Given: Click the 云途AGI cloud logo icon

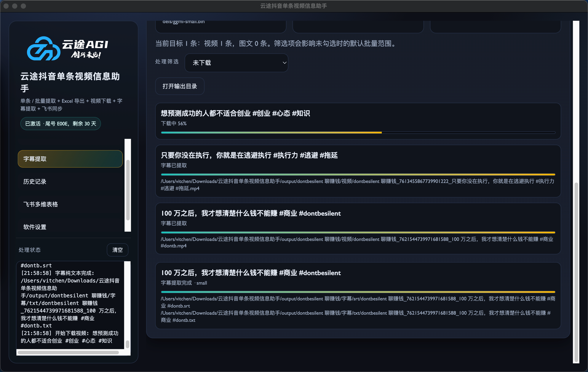Looking at the screenshot, I should click(43, 49).
